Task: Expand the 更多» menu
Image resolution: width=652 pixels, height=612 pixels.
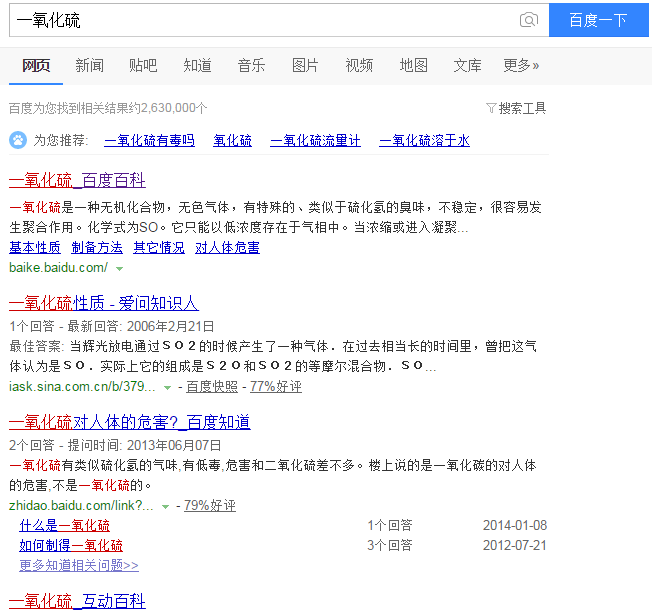Action: 521,65
